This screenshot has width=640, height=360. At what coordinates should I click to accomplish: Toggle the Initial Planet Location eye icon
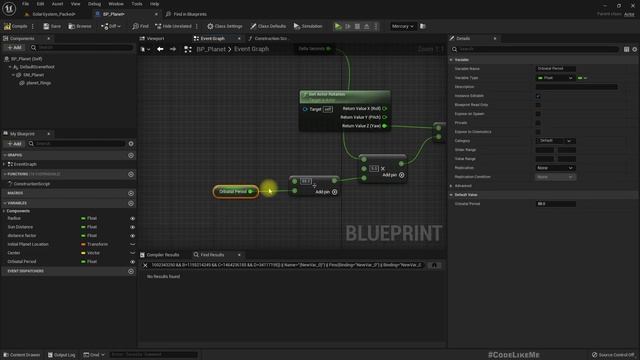133,244
